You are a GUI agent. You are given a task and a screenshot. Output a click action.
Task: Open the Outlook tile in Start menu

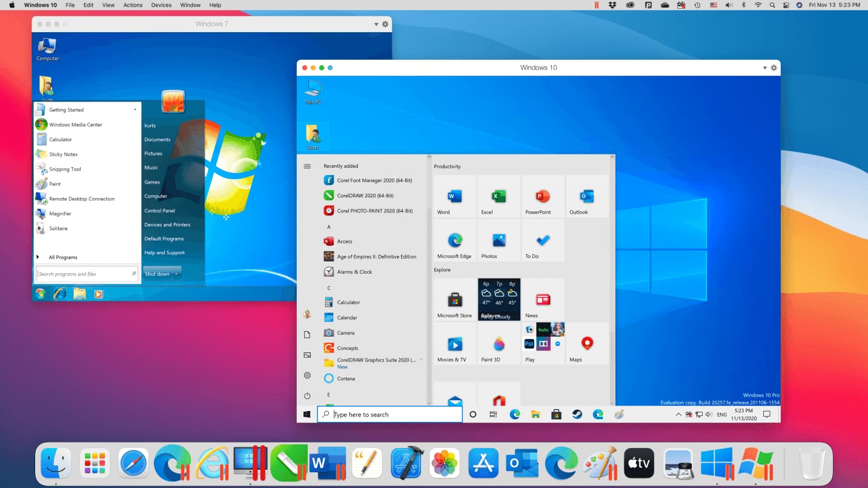pyautogui.click(x=587, y=196)
